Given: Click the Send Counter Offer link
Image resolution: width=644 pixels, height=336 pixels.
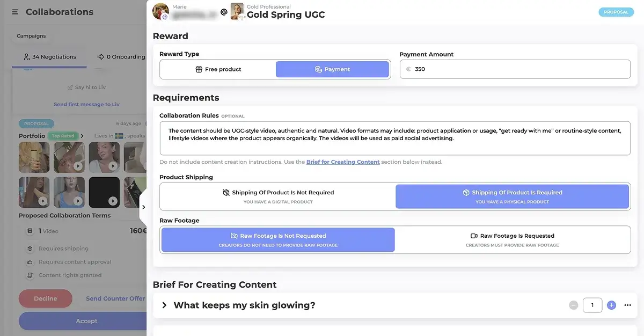Looking at the screenshot, I should coord(114,298).
